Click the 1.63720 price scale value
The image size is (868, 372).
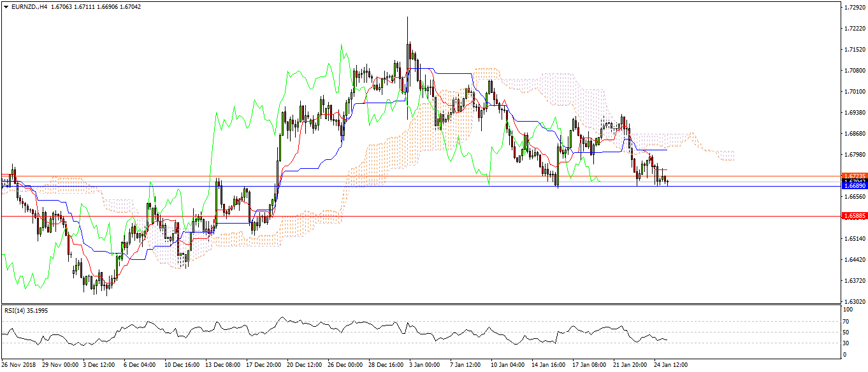(853, 281)
